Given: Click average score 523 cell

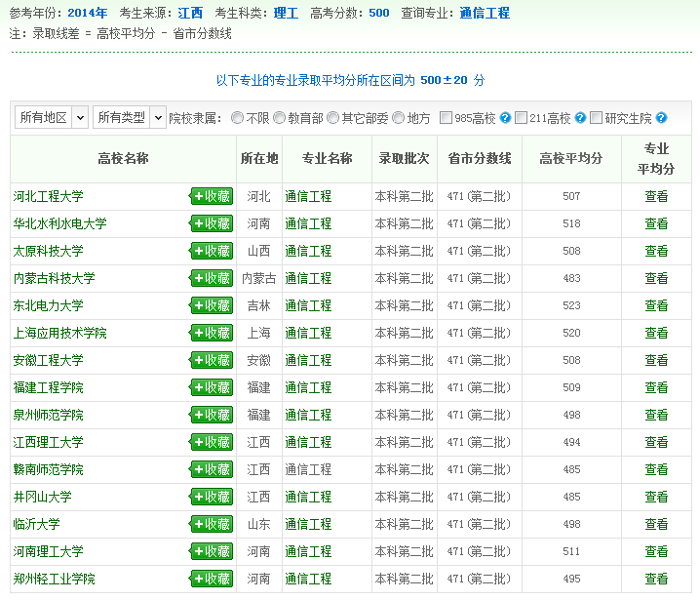Looking at the screenshot, I should coord(571,305).
